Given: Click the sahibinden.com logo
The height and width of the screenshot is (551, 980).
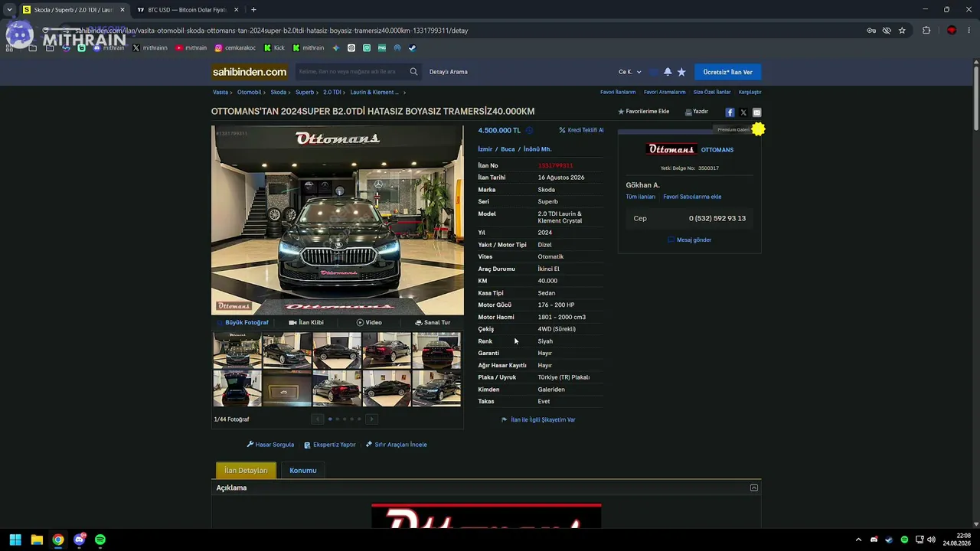Looking at the screenshot, I should [x=250, y=72].
